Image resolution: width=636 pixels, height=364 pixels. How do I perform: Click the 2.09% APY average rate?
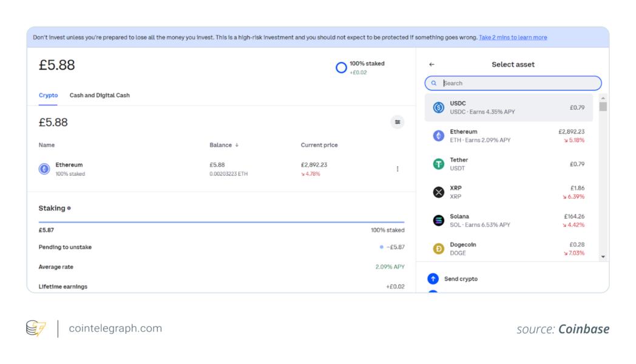(390, 267)
